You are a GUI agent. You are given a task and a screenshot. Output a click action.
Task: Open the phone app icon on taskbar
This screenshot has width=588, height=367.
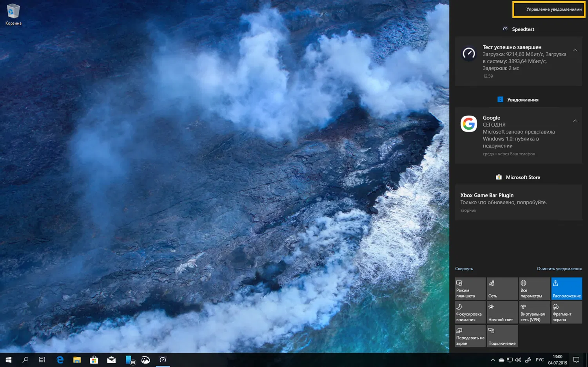click(x=130, y=360)
